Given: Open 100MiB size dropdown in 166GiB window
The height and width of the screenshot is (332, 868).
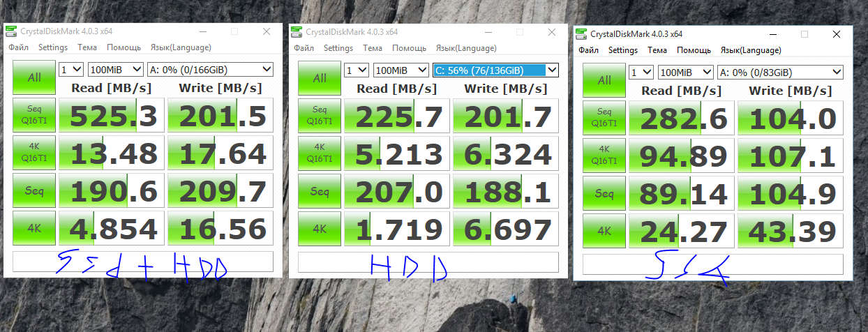Looking at the screenshot, I should click(x=115, y=69).
